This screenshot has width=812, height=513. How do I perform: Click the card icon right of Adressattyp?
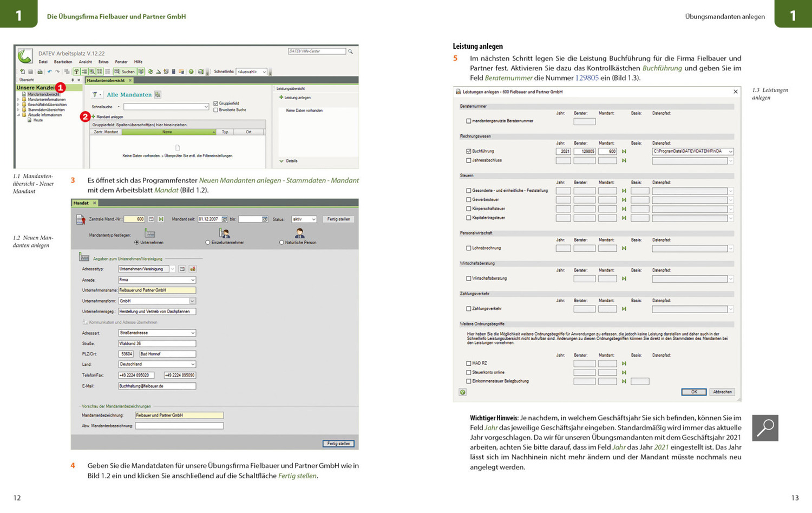coord(182,269)
